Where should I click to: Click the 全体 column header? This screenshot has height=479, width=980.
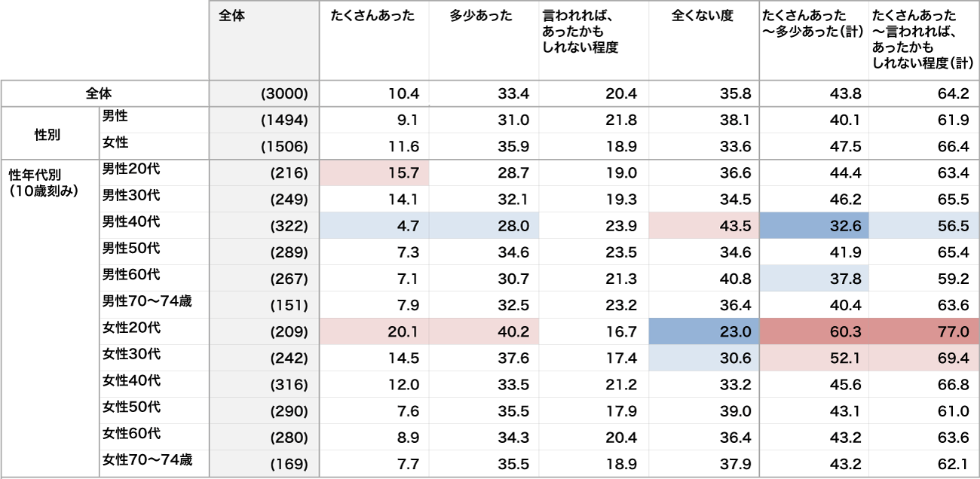232,16
